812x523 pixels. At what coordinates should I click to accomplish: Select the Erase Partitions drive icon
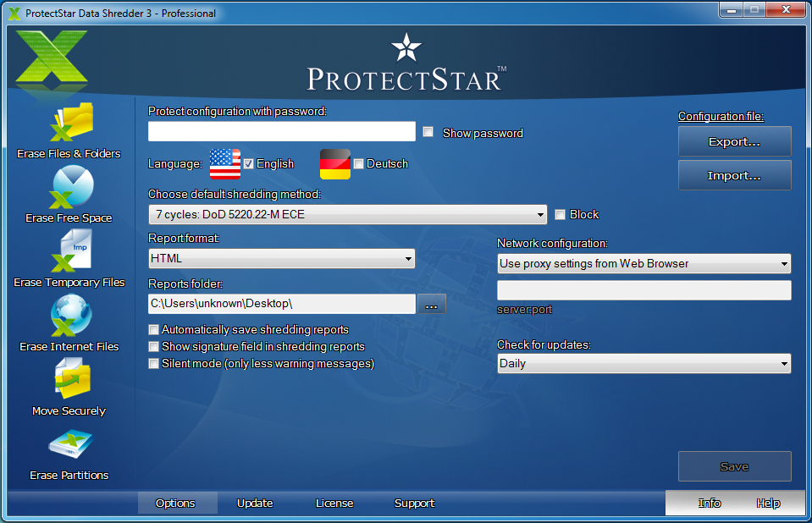point(70,444)
